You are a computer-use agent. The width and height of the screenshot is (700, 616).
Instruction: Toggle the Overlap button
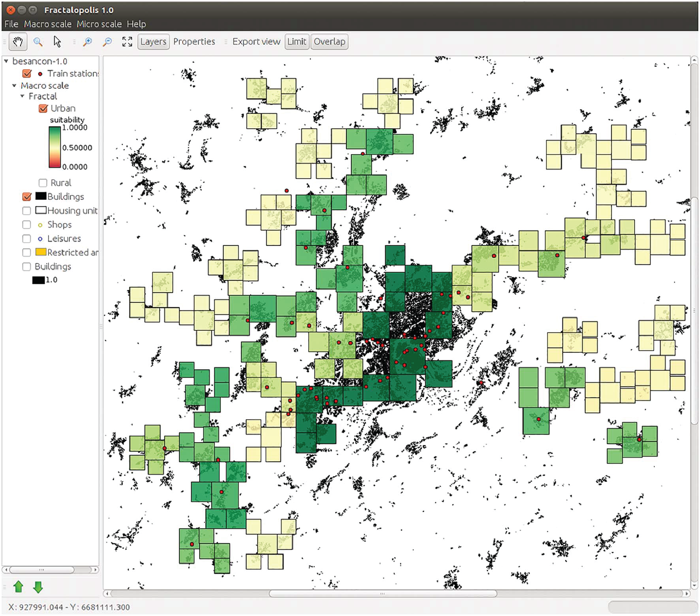[x=329, y=42]
